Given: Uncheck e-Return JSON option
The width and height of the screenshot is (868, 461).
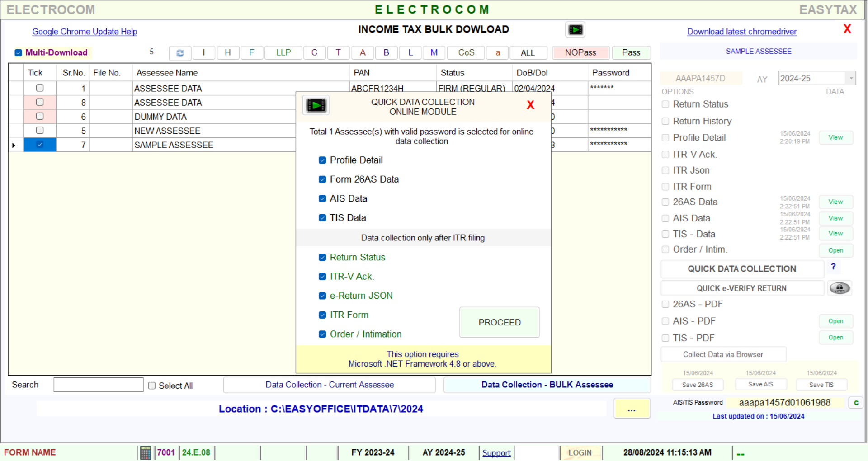Looking at the screenshot, I should 322,296.
